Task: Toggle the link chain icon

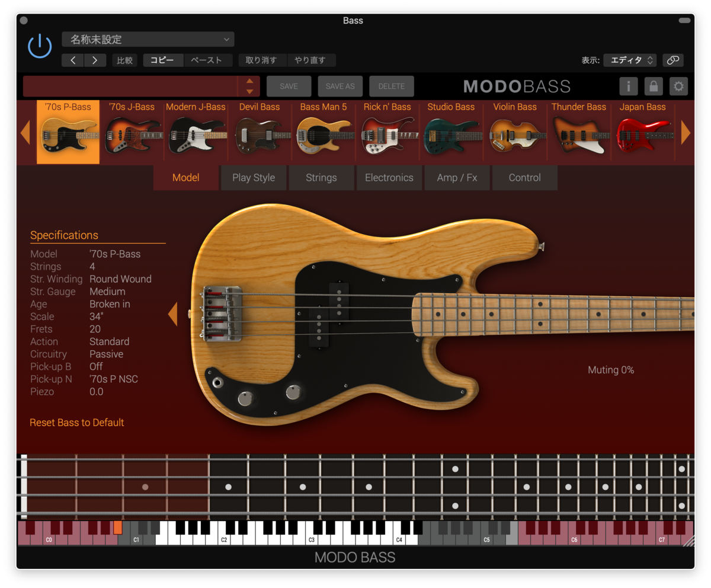Action: click(x=672, y=60)
